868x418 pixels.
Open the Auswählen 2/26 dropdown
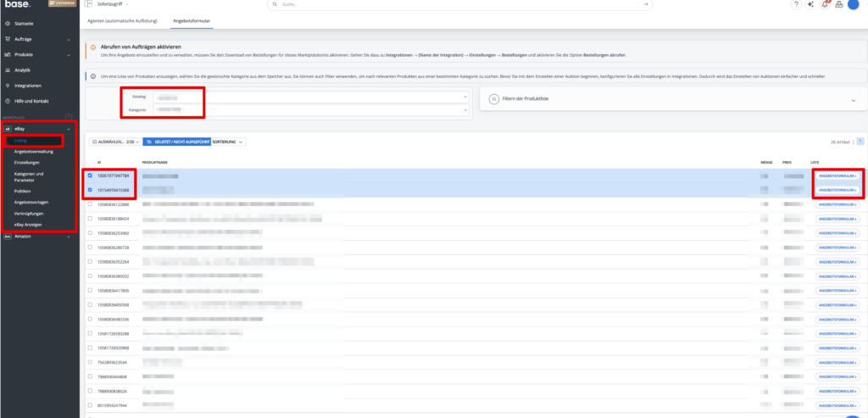(x=114, y=142)
